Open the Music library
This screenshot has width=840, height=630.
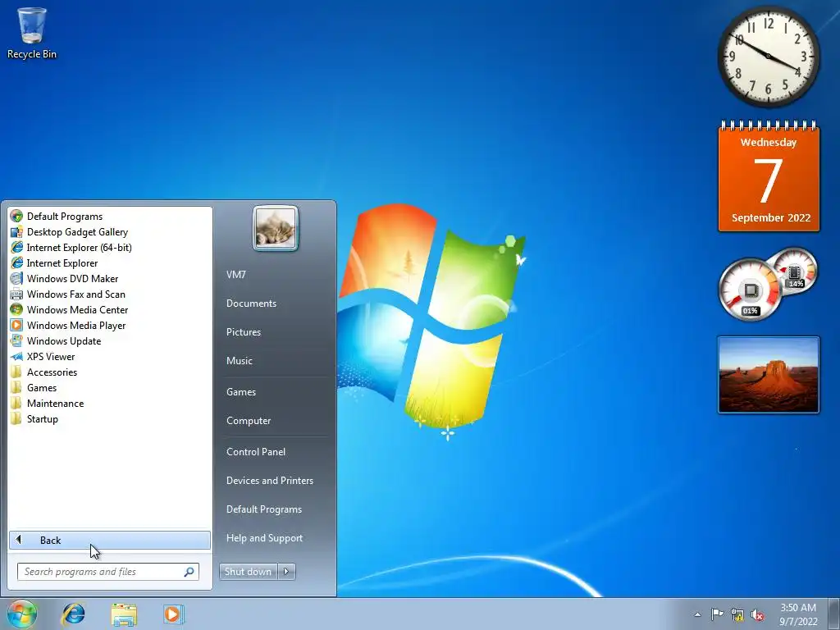click(x=240, y=361)
